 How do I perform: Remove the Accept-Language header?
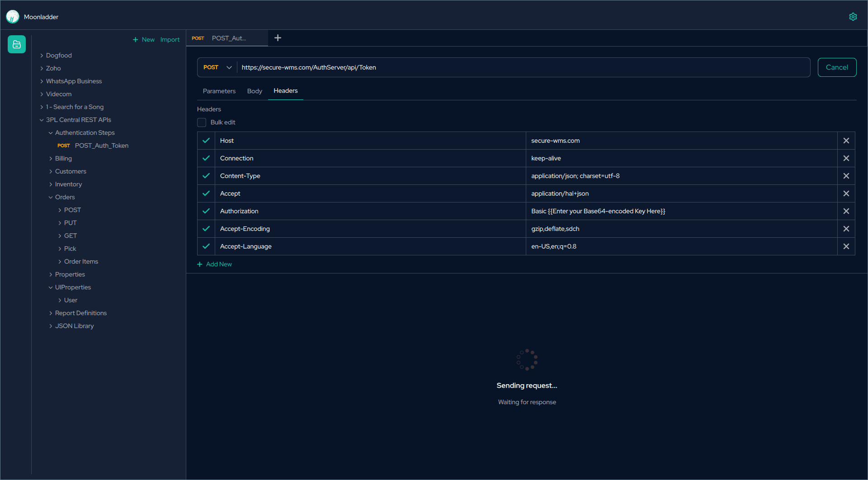(846, 246)
